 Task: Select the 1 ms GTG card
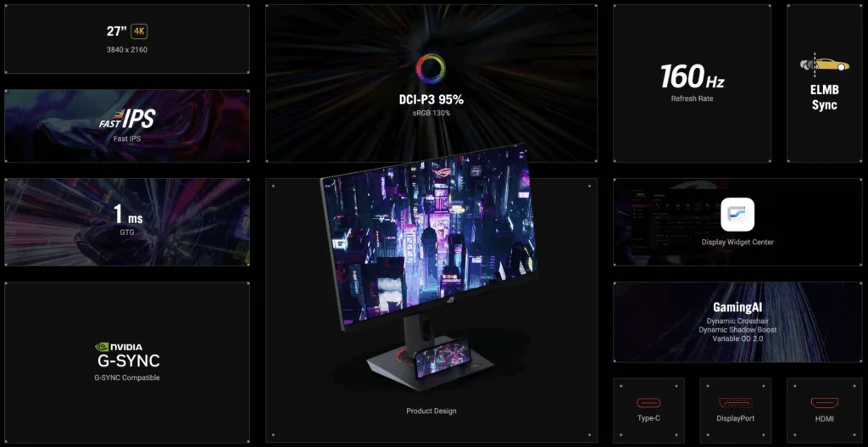(127, 222)
